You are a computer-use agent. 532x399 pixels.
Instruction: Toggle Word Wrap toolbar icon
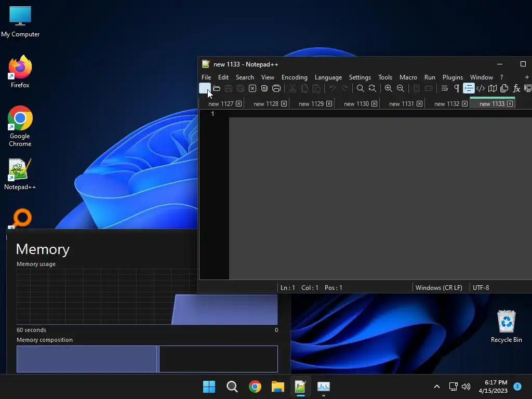point(445,88)
